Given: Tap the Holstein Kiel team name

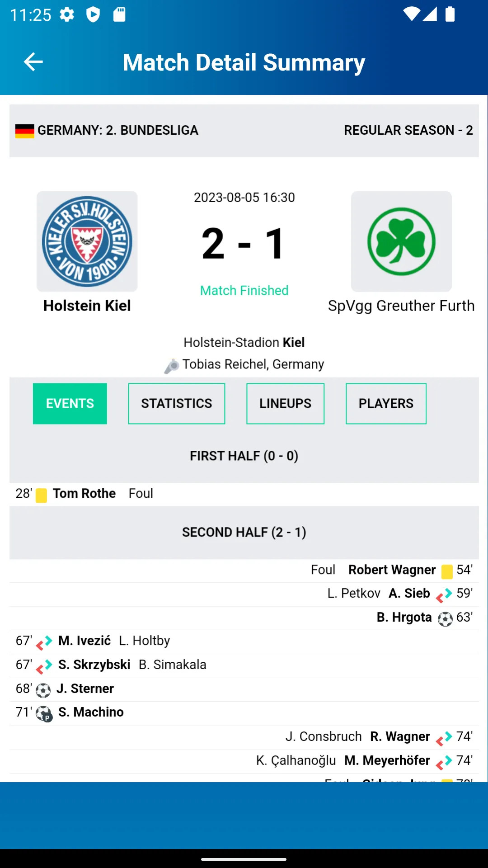Looking at the screenshot, I should pyautogui.click(x=87, y=306).
